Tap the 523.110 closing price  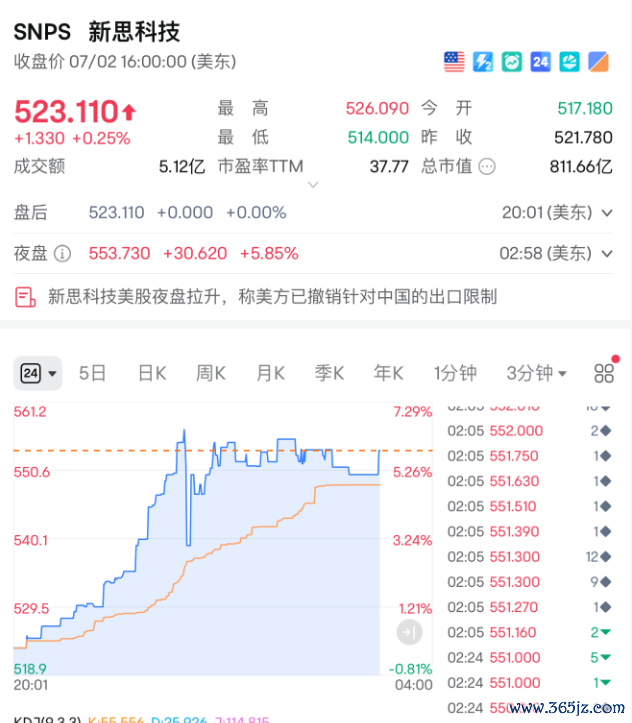point(66,112)
